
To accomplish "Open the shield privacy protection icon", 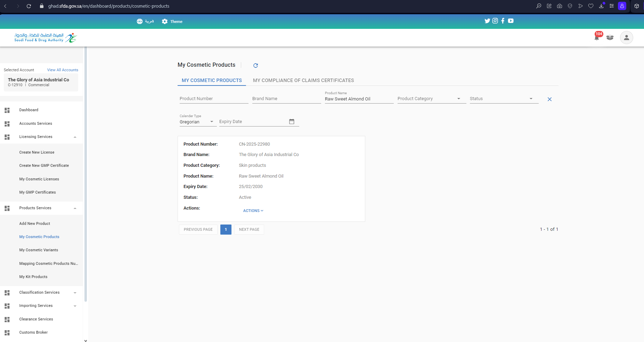I will pyautogui.click(x=570, y=6).
